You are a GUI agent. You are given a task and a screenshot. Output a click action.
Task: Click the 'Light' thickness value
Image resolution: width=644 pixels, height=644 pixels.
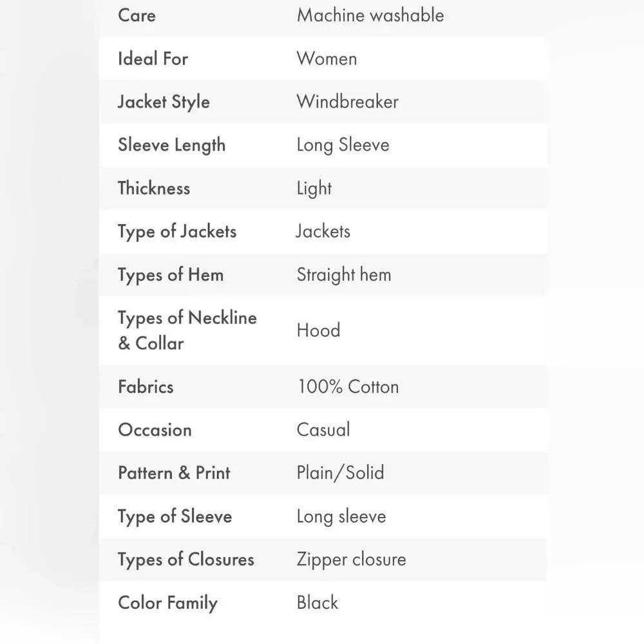pyautogui.click(x=314, y=189)
